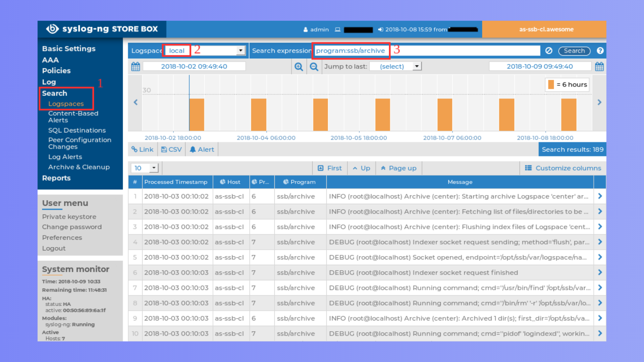The image size is (644, 362).
Task: Open the Jump to last dropdown
Action: click(417, 66)
